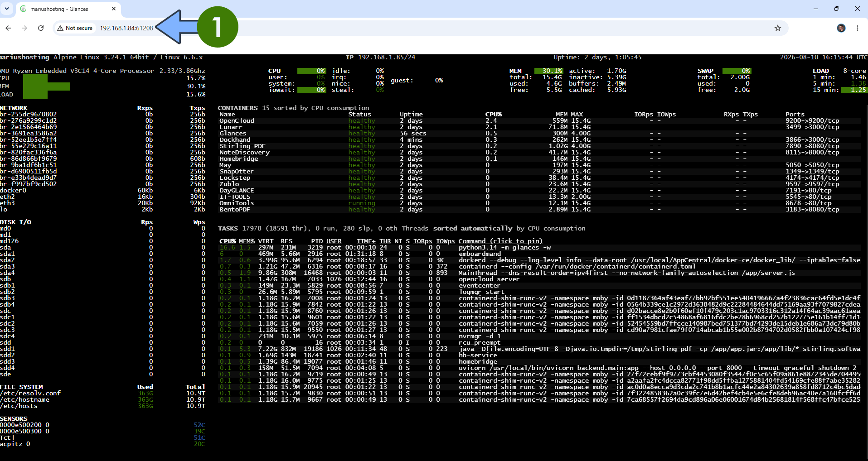Screen dimensions: 868x461
Task: Open the Chrome profile avatar
Action: (841, 28)
